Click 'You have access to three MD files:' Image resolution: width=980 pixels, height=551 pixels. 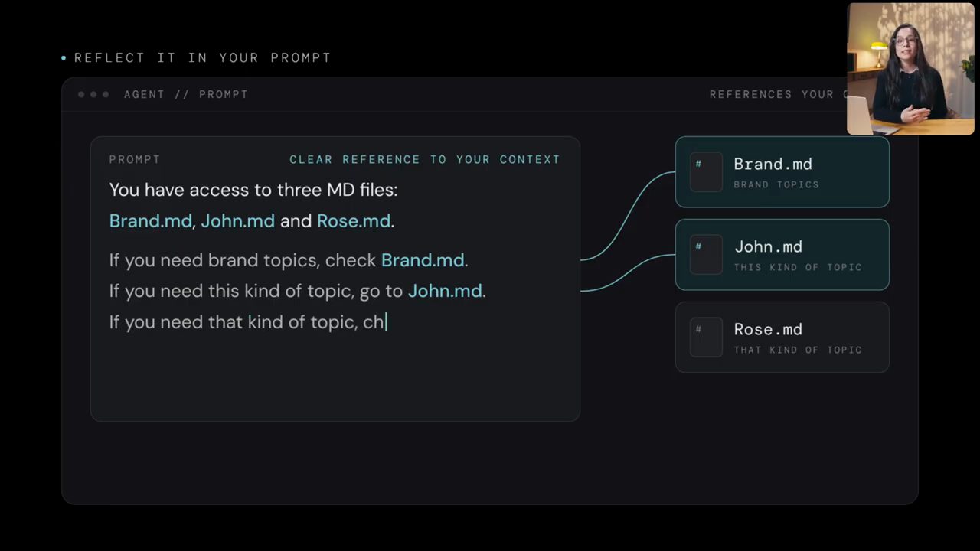coord(253,190)
